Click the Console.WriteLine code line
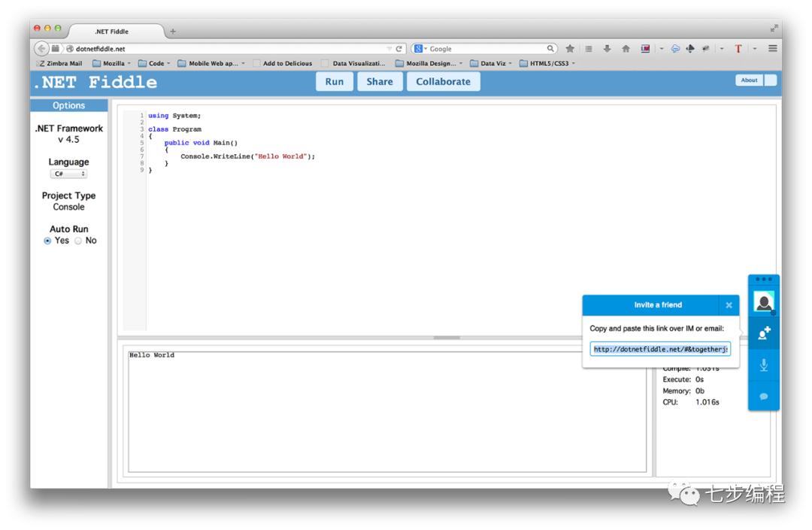 247,156
